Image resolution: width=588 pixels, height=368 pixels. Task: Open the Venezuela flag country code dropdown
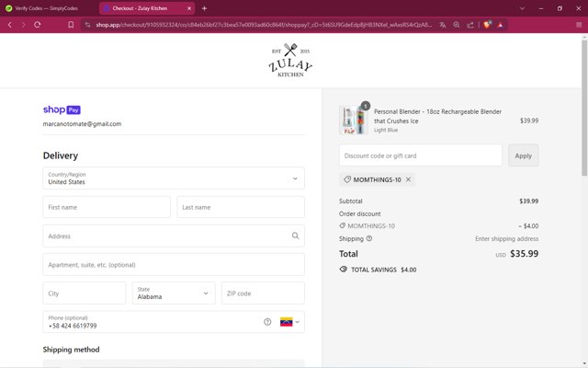289,322
